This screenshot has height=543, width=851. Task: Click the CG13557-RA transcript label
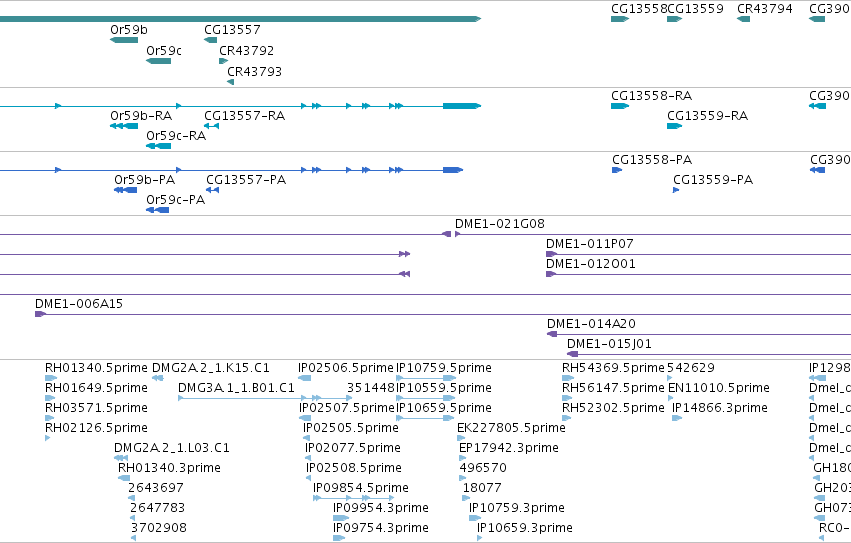click(244, 116)
